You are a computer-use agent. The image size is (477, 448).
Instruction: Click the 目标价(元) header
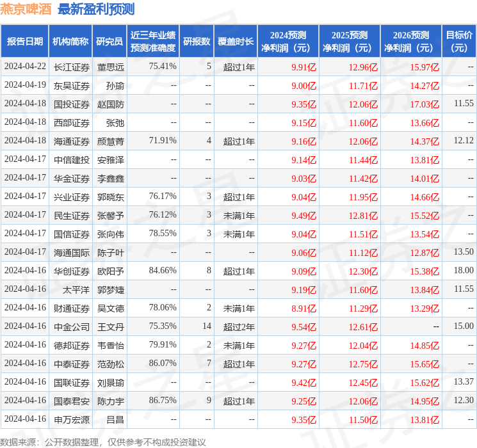(x=458, y=42)
